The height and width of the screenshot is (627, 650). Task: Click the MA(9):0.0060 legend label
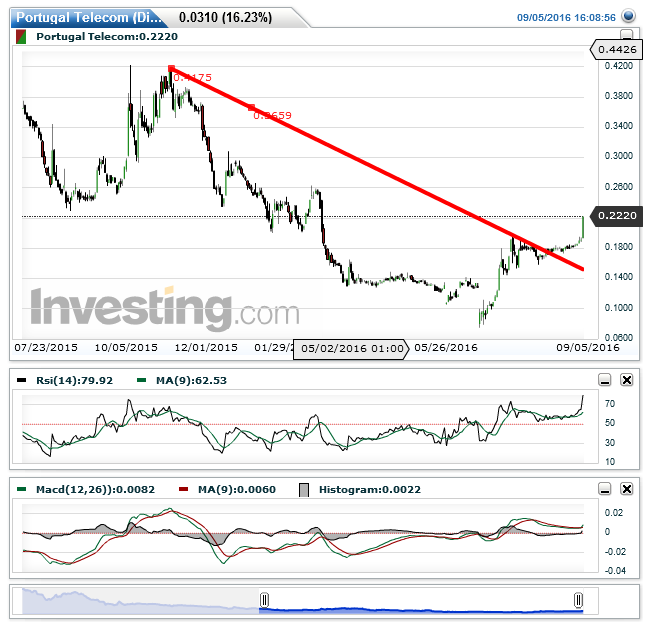tap(237, 489)
